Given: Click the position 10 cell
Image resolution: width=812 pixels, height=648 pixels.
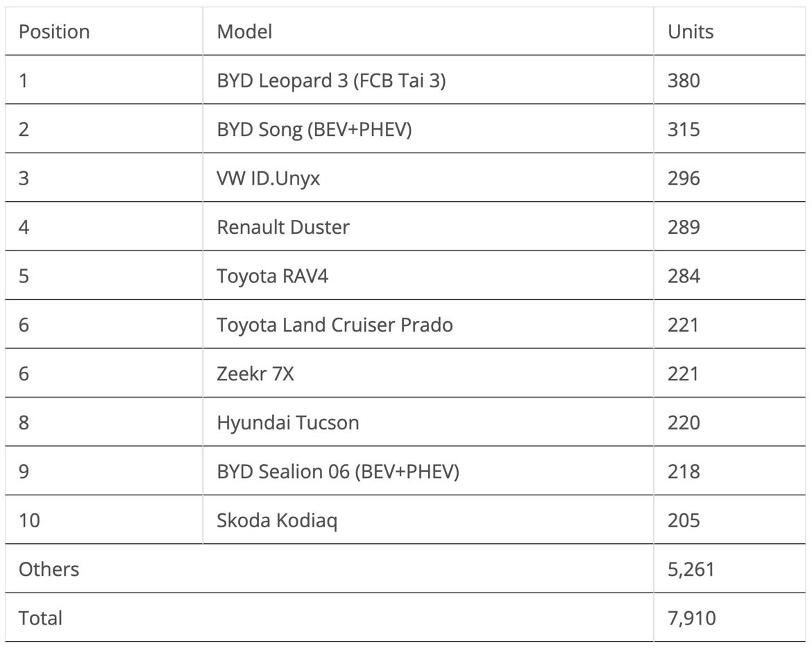Looking at the screenshot, I should click(29, 520).
